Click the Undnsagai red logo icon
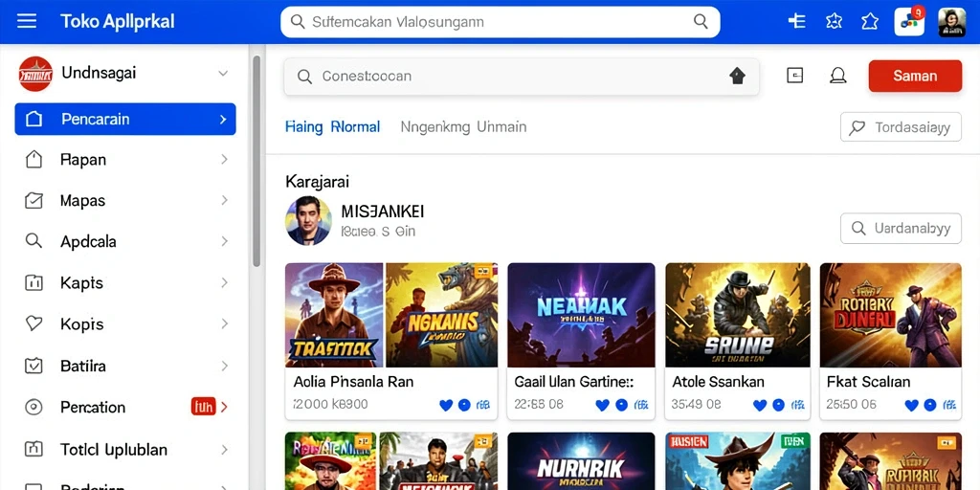 (35, 74)
